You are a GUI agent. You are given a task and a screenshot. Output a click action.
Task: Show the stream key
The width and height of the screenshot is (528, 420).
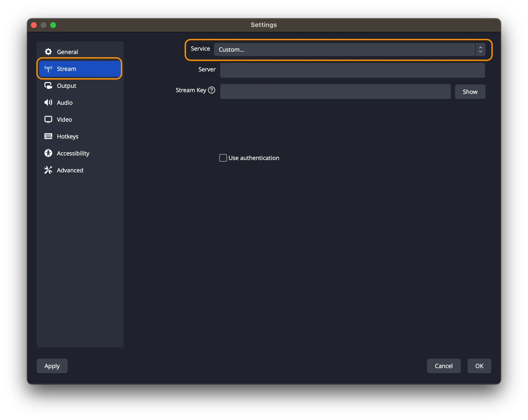click(x=470, y=92)
